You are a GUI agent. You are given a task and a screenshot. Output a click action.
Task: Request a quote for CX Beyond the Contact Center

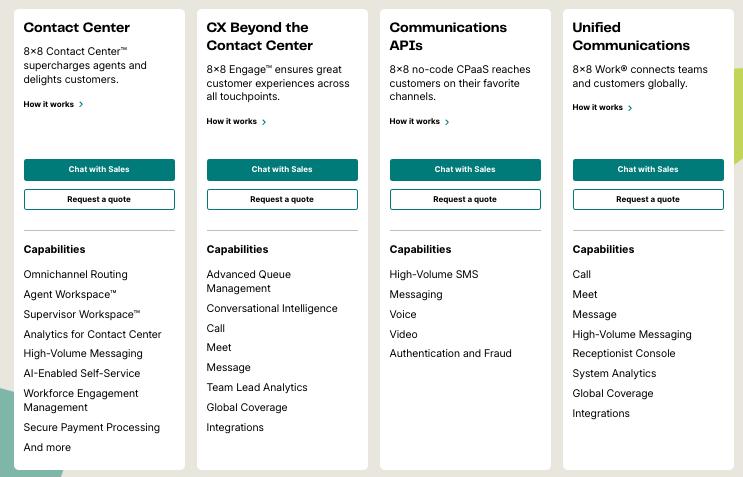coord(281,200)
